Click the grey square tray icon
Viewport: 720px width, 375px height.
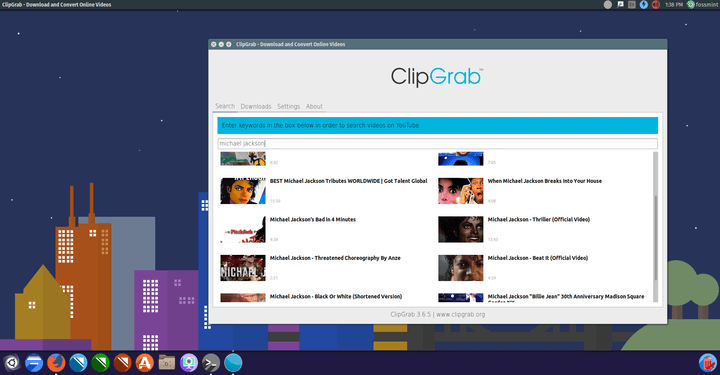tap(632, 5)
